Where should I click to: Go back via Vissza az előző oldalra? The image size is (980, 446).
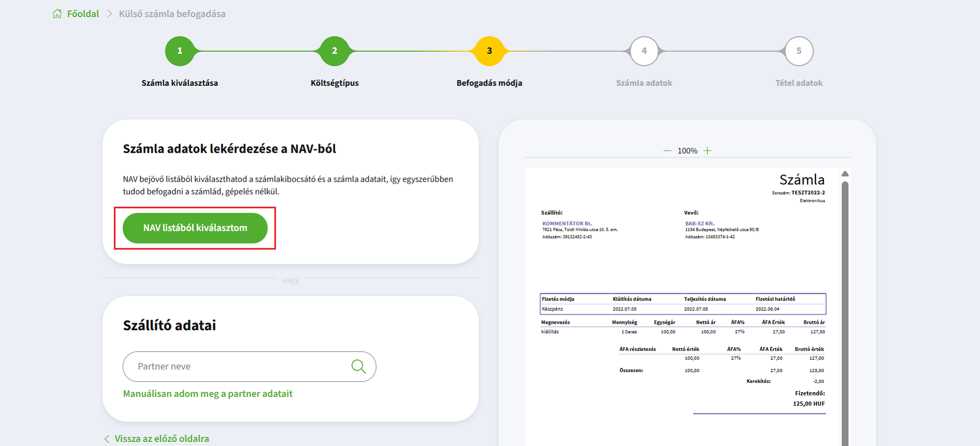[162, 438]
